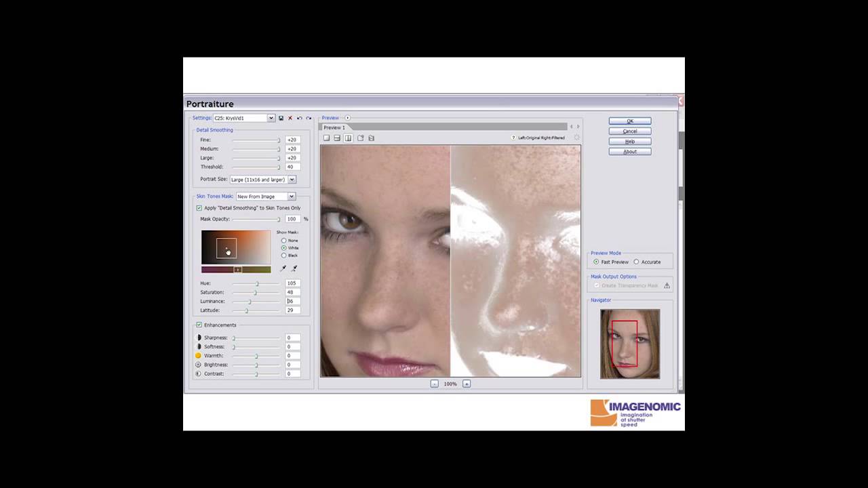Click the add new preview icon
Viewport: 868px width, 488px height.
[x=361, y=138]
